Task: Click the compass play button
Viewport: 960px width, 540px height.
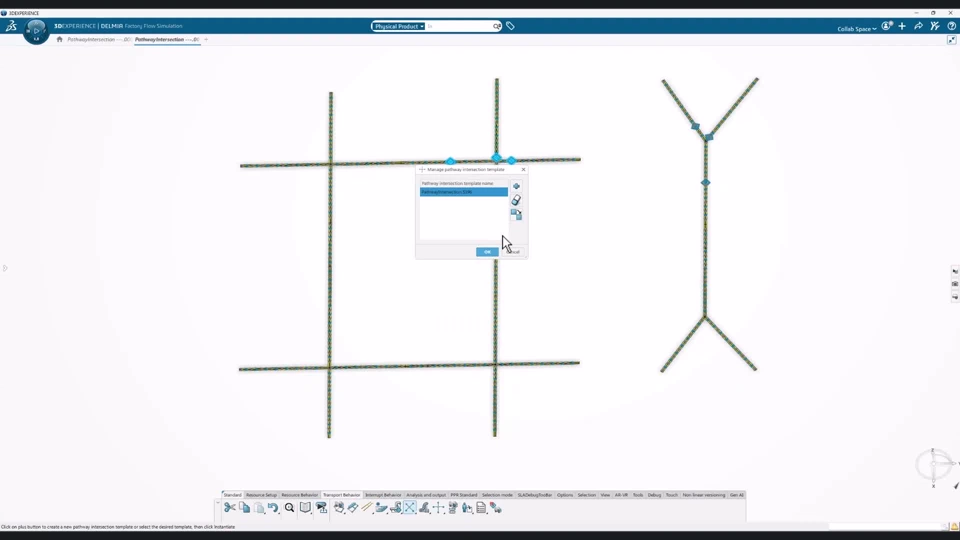Action: click(x=36, y=31)
